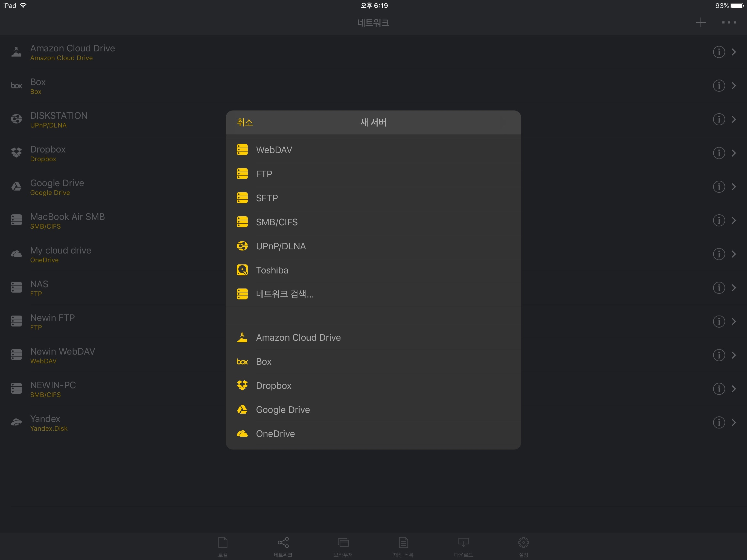Tap the 네트워크 검색 server icon

pyautogui.click(x=242, y=294)
